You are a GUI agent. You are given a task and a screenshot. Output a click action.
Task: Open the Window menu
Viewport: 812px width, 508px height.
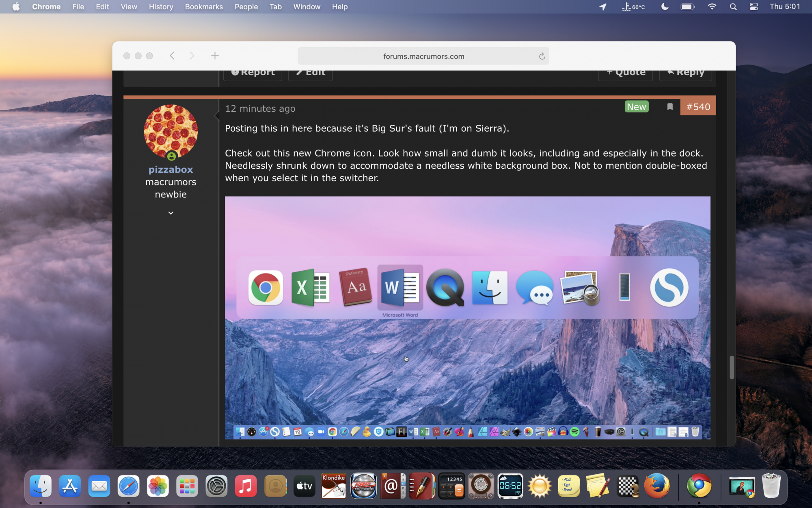point(307,7)
